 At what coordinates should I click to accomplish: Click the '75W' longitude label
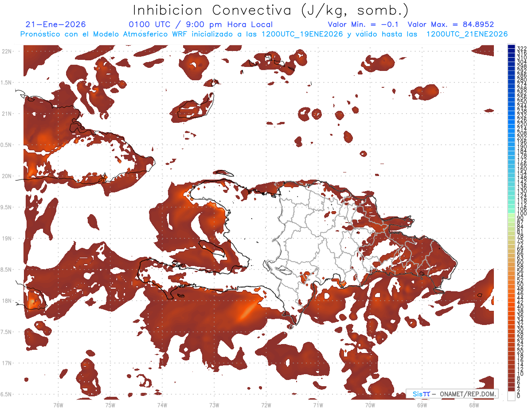click(110, 405)
